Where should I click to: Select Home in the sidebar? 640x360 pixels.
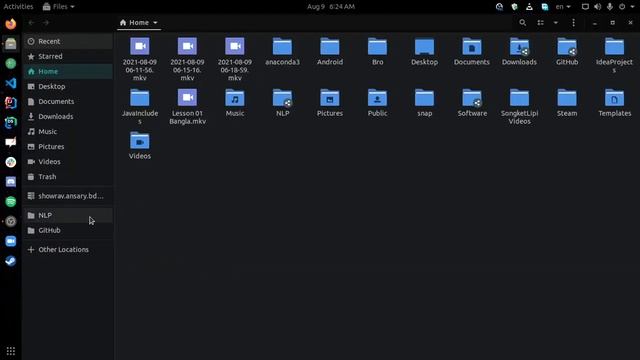point(68,71)
